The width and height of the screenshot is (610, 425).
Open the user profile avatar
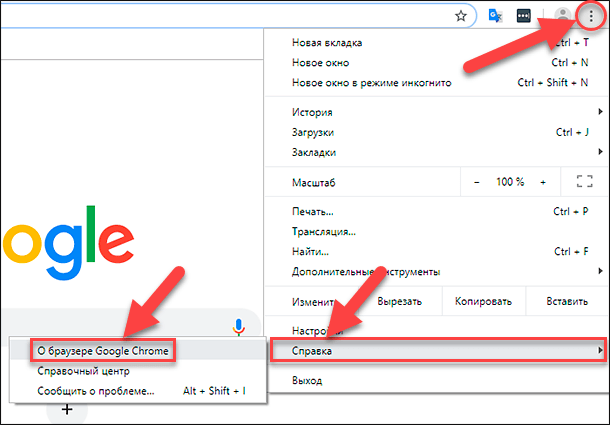click(562, 16)
